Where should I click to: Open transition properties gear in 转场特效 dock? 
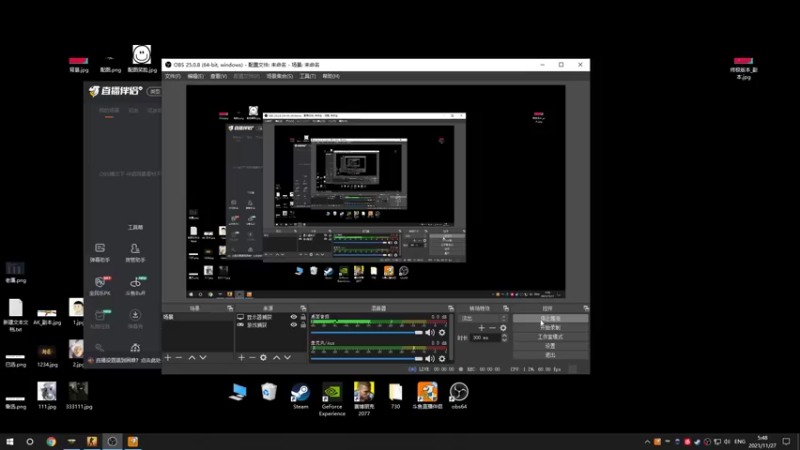coord(503,328)
